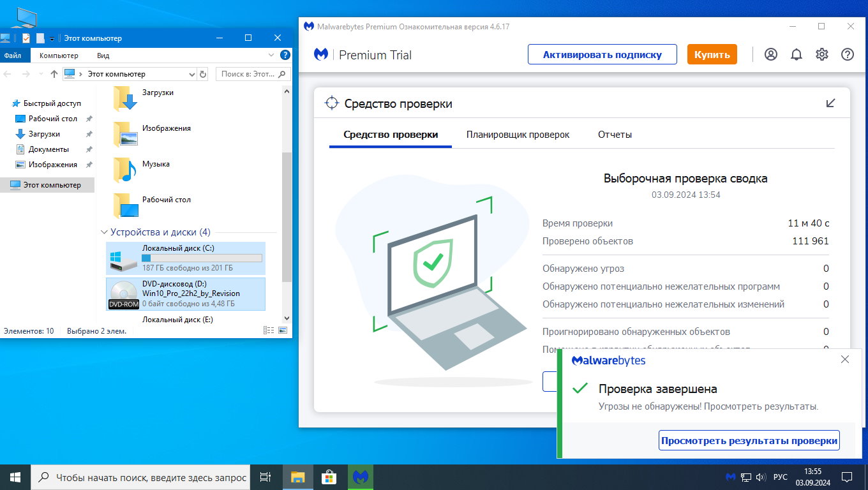Click the pin icon next to Документы
The image size is (868, 490).
pyautogui.click(x=89, y=149)
